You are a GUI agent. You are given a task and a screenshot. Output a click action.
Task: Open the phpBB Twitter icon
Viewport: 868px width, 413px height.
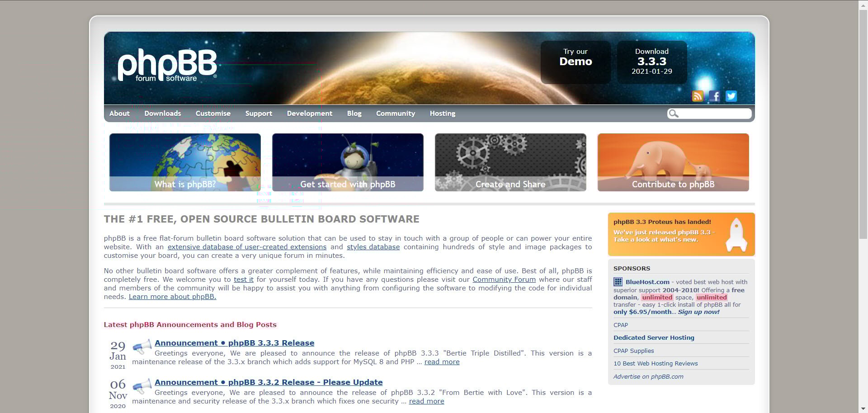pos(731,96)
